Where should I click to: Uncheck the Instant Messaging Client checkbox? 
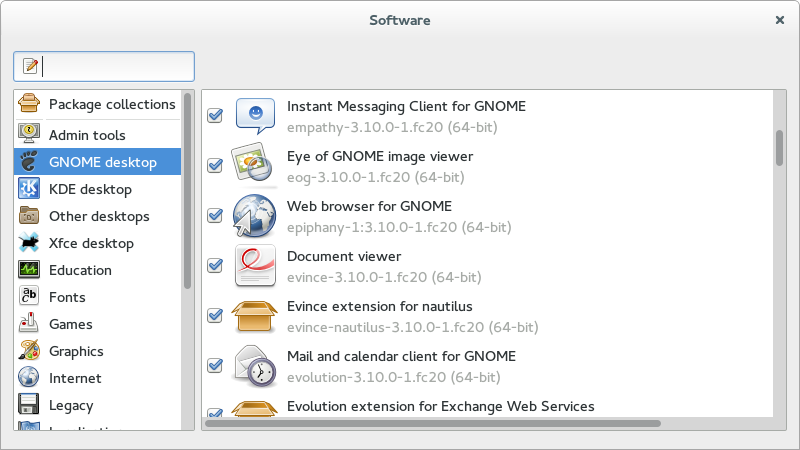click(214, 116)
